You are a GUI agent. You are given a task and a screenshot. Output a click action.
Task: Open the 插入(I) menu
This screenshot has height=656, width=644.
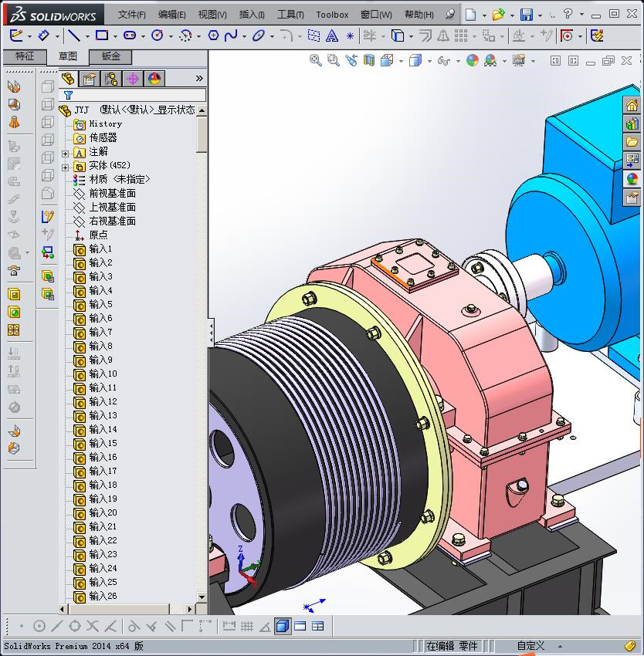(252, 15)
